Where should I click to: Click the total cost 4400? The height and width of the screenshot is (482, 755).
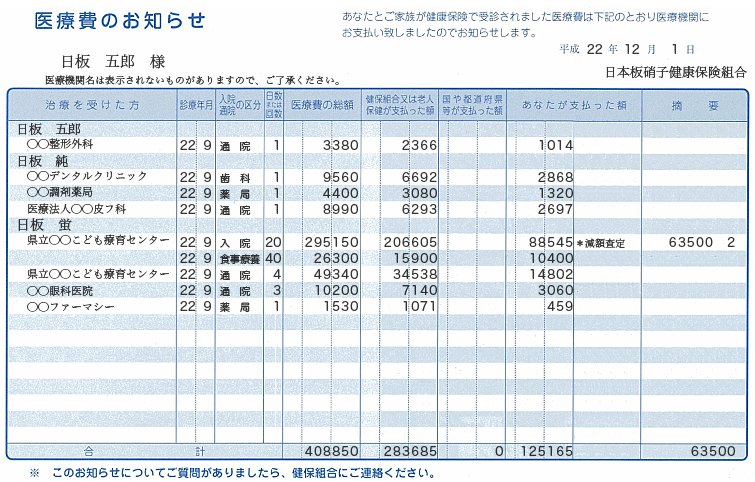pos(340,193)
